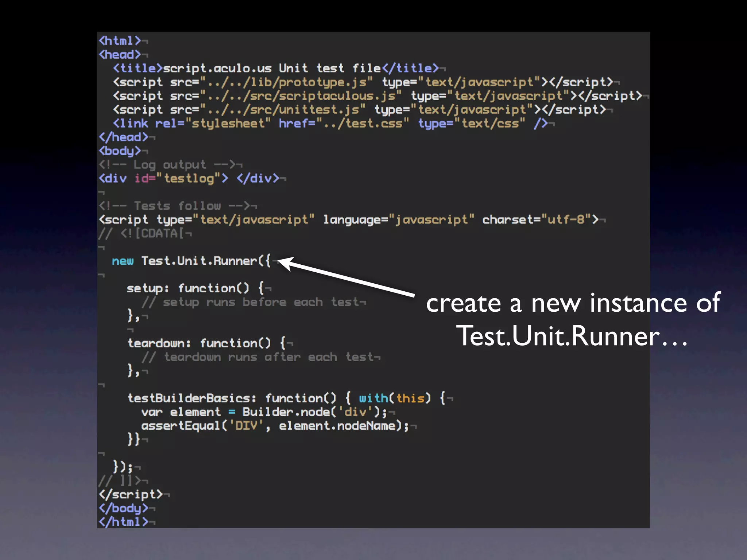This screenshot has height=560, width=747.
Task: Click the caption 'create a new instance of Test.Unit.Runner…'
Action: point(573,319)
